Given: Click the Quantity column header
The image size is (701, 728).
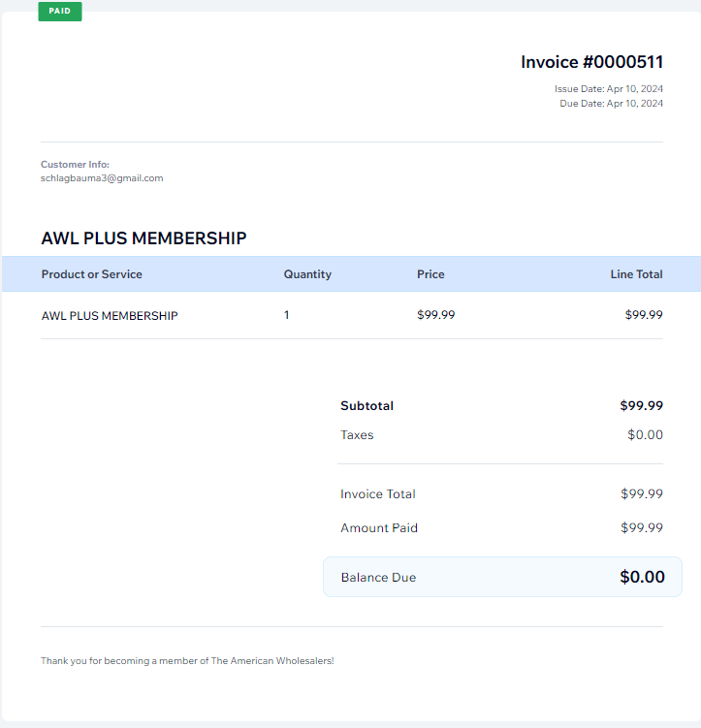Looking at the screenshot, I should (x=307, y=274).
